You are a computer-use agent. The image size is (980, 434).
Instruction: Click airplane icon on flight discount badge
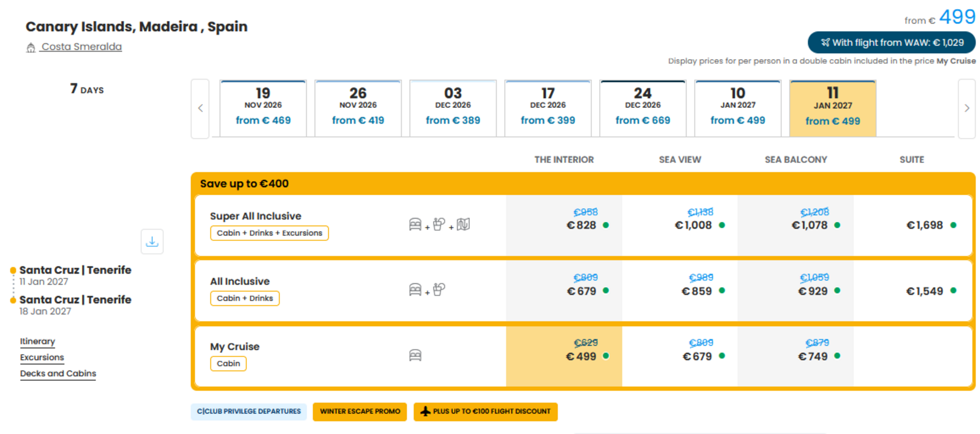click(425, 411)
